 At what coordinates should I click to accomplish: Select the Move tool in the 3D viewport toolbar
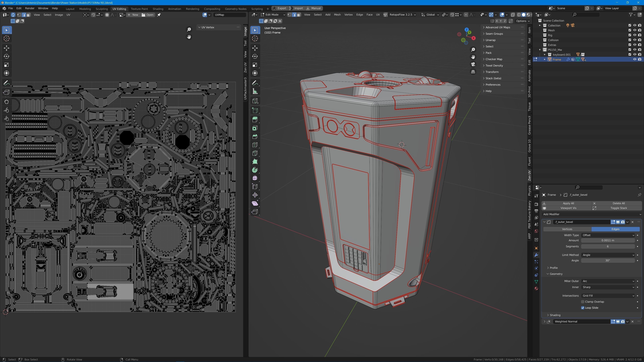255,48
